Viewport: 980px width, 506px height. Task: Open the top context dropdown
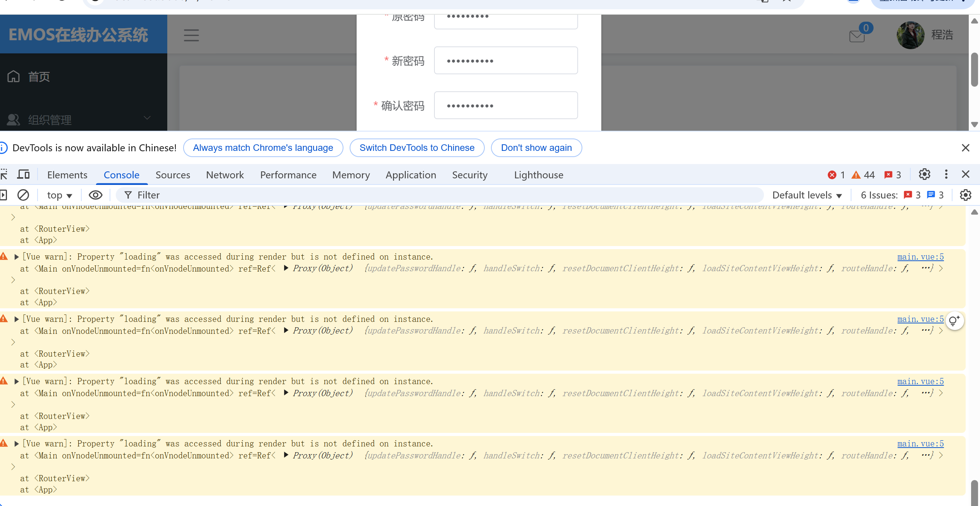click(59, 195)
